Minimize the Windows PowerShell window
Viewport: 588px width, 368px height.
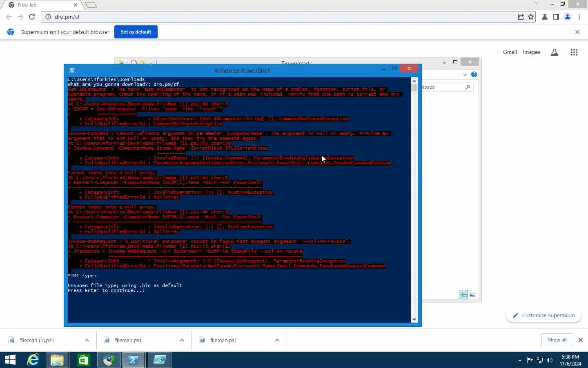click(x=383, y=69)
